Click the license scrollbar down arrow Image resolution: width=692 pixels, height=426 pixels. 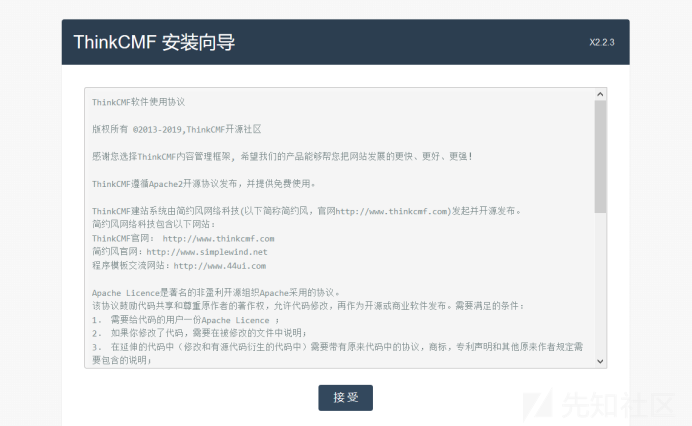tap(600, 361)
